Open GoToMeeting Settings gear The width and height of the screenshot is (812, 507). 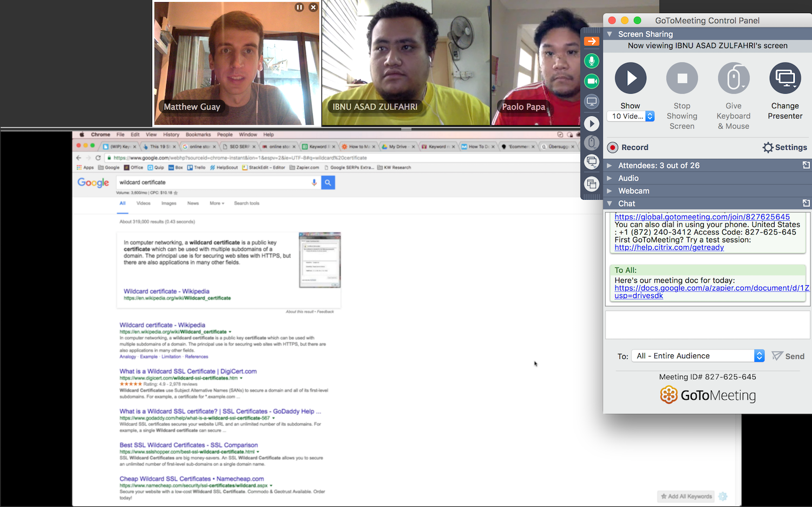(x=785, y=147)
